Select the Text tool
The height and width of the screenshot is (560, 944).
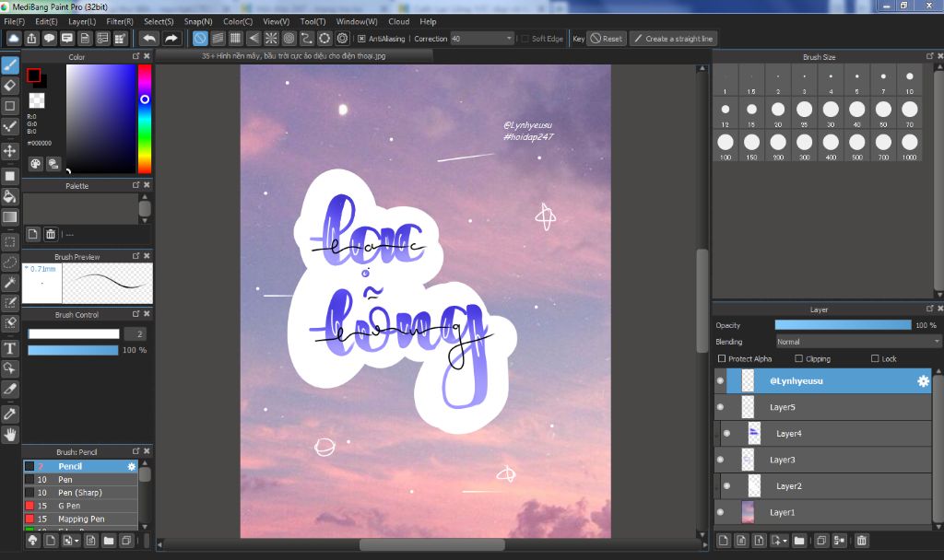coord(10,348)
